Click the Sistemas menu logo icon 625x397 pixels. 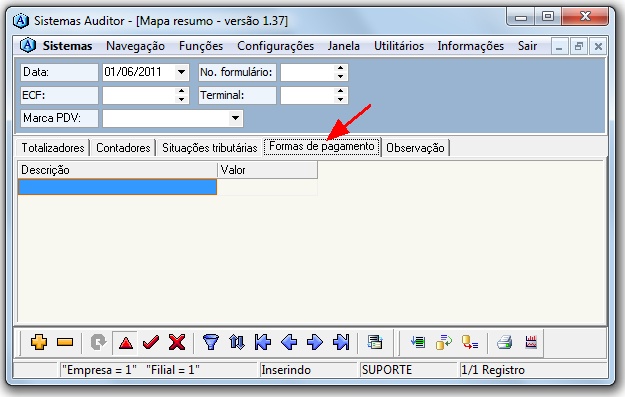click(x=28, y=45)
